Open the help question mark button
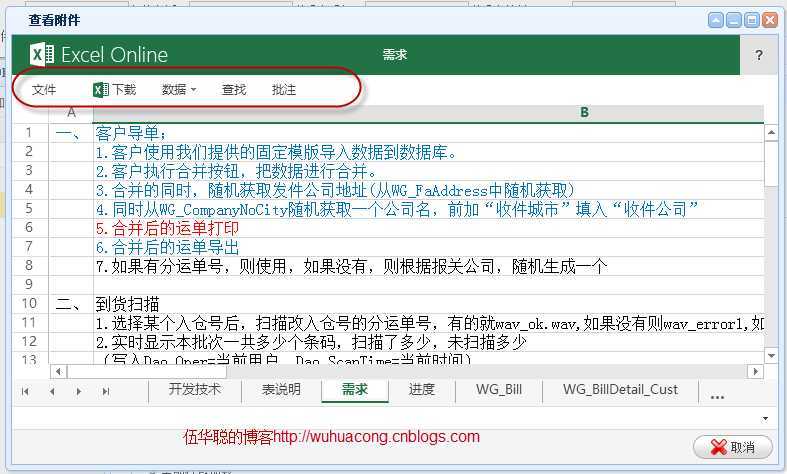Screen dimensions: 787x474 [x=759, y=55]
